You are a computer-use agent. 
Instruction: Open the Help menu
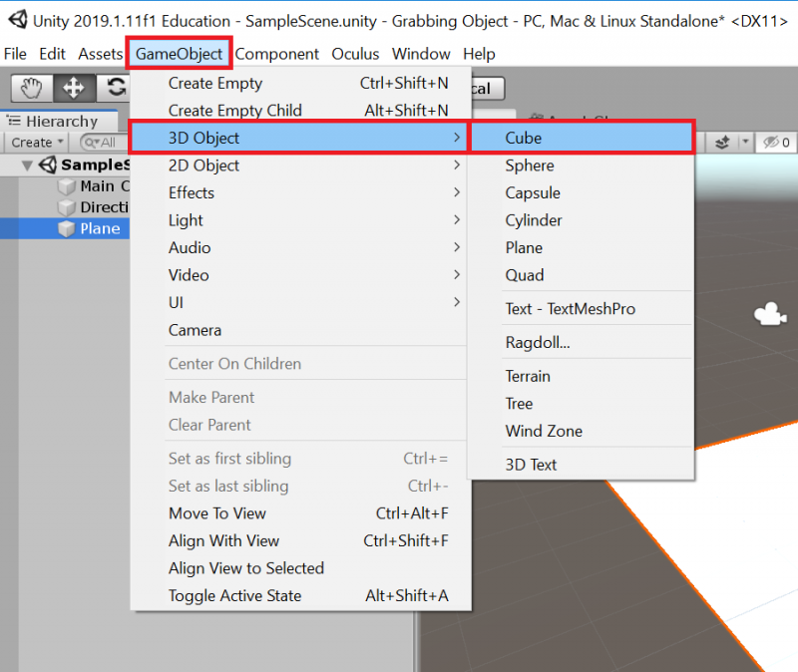tap(479, 54)
